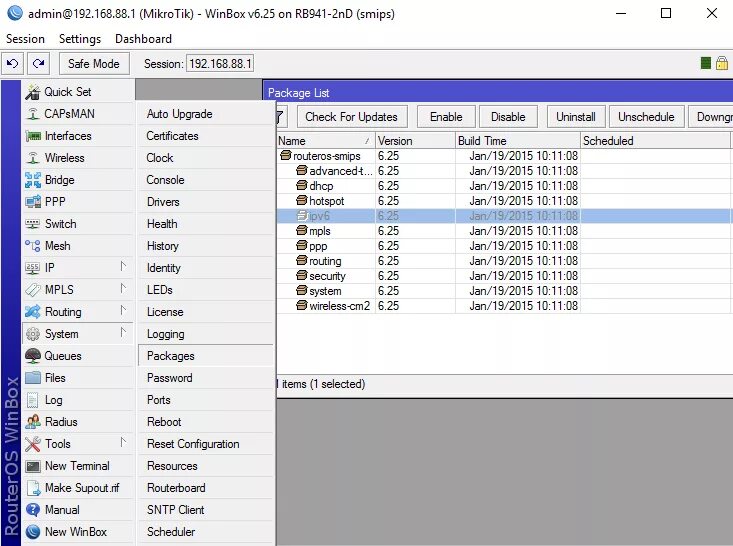Screen dimensions: 733x546
Task: Click the green traffic indicator icon
Action: [706, 63]
